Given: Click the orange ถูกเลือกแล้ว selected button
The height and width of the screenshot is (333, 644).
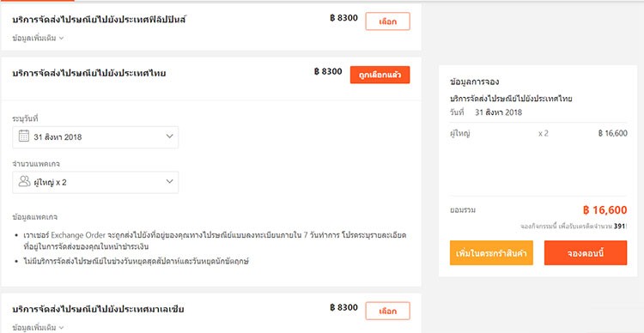Looking at the screenshot, I should pyautogui.click(x=380, y=76).
